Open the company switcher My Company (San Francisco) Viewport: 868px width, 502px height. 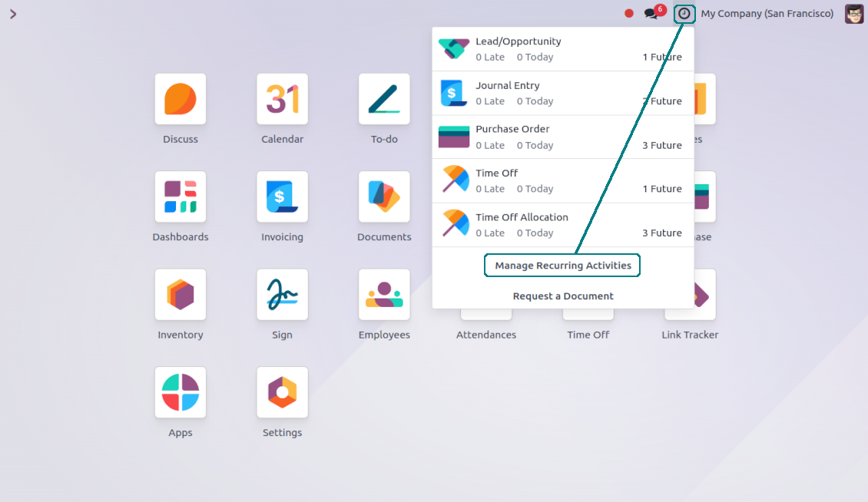(767, 13)
